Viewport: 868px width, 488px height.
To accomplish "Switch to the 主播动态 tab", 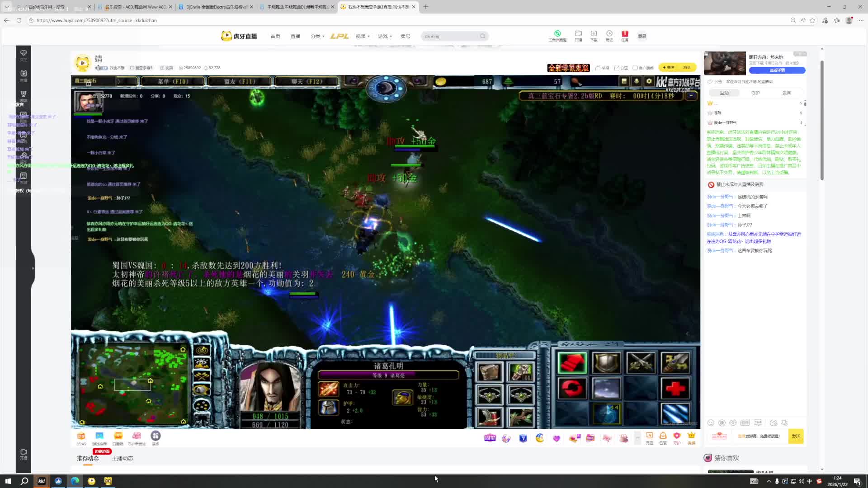I will pyautogui.click(x=122, y=458).
